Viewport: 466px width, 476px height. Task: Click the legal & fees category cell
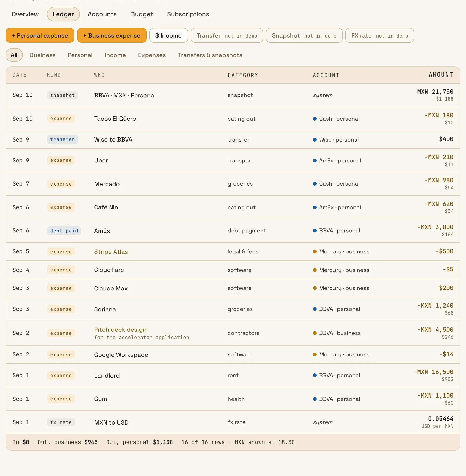[243, 251]
